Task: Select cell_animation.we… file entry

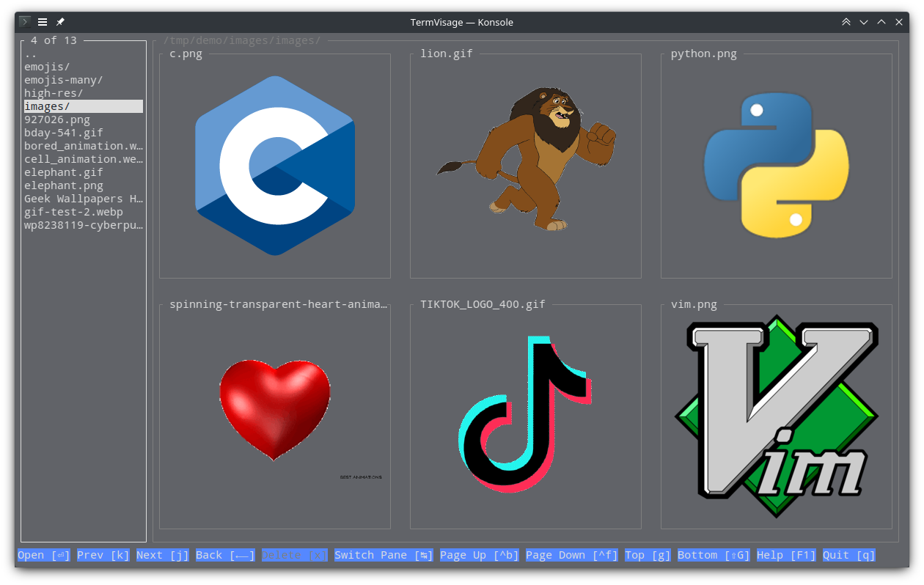Action: (84, 159)
